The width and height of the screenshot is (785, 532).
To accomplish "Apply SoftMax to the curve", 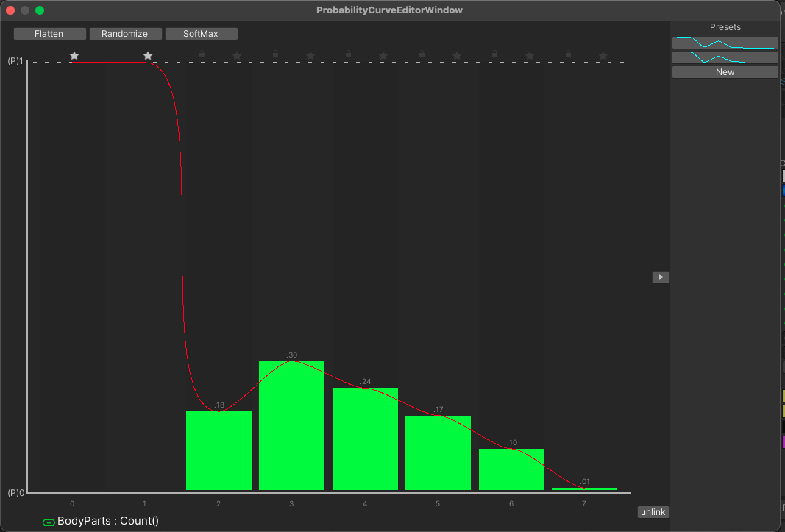I will pos(202,34).
